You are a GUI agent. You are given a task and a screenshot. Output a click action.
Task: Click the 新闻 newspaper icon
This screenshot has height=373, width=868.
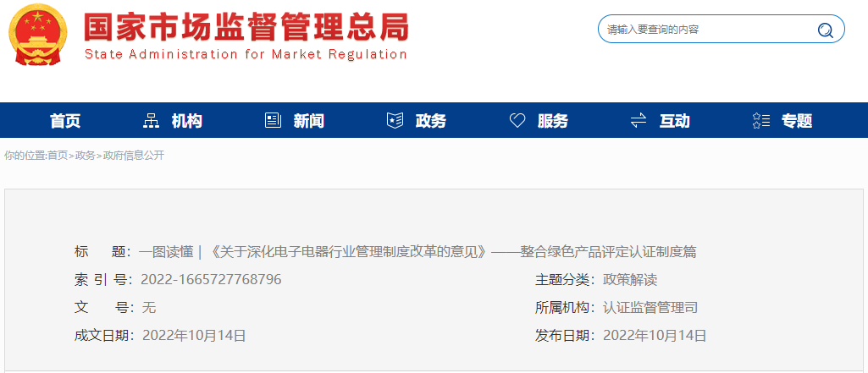[273, 120]
